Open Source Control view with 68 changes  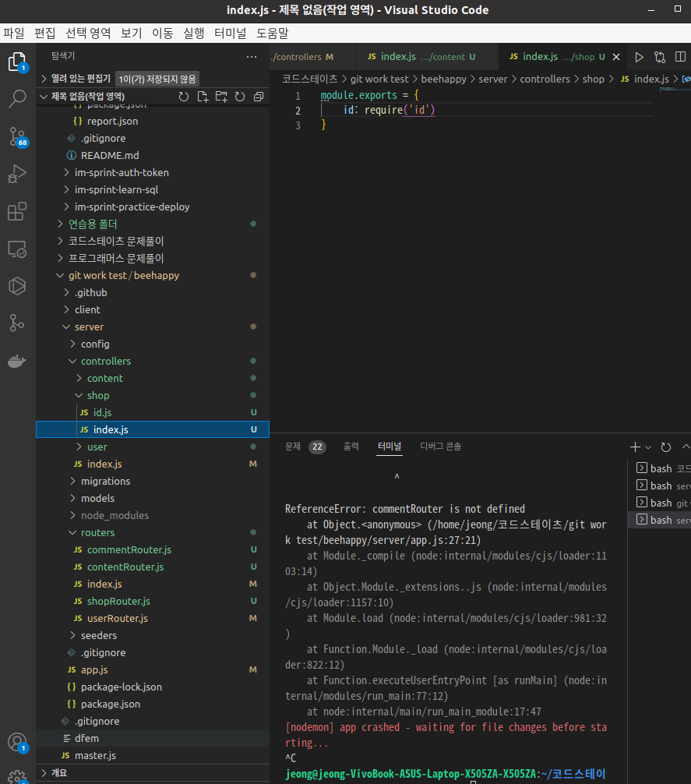pyautogui.click(x=17, y=136)
